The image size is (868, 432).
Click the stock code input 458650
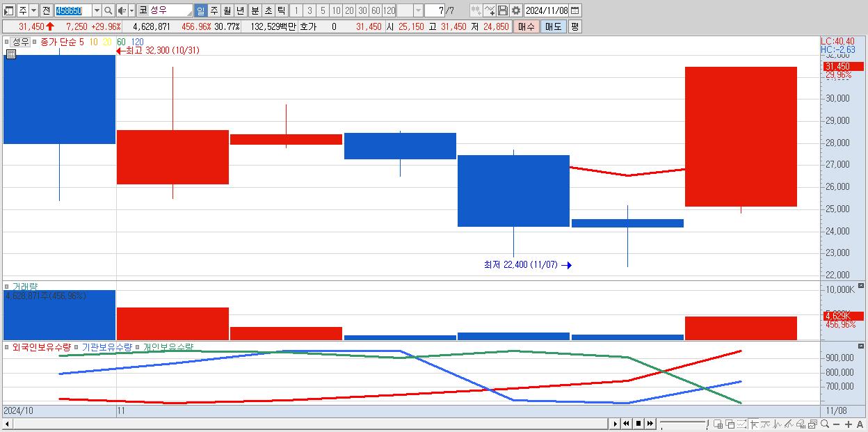(x=73, y=10)
